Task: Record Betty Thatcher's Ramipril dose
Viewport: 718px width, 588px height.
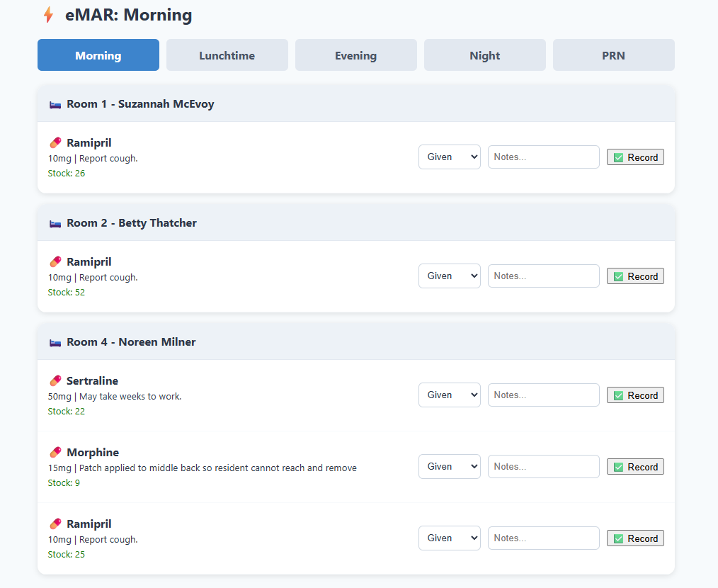Action: point(635,276)
